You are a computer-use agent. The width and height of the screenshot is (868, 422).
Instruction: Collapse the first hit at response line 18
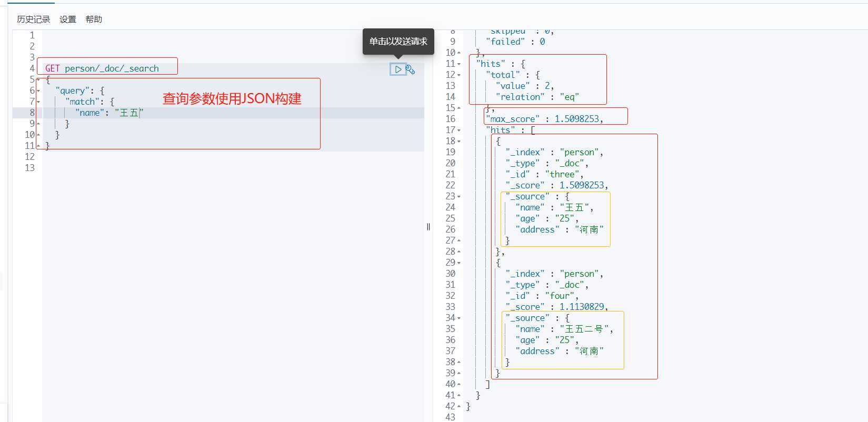tap(459, 141)
